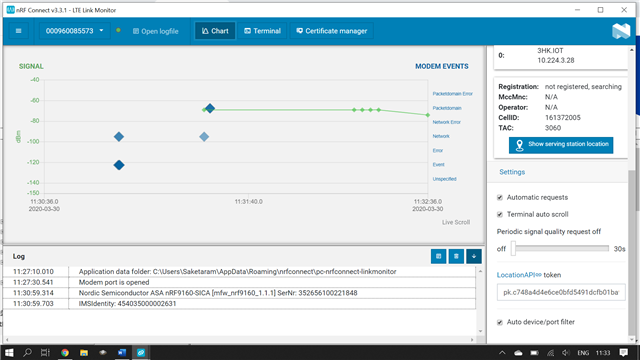Switch to the Terminal tab
This screenshot has width=640, height=360.
(x=262, y=31)
